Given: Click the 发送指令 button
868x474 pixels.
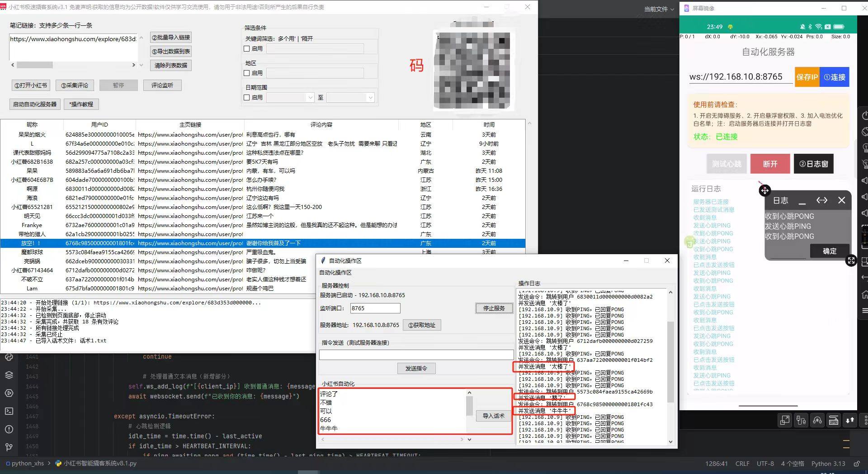Looking at the screenshot, I should click(416, 368).
